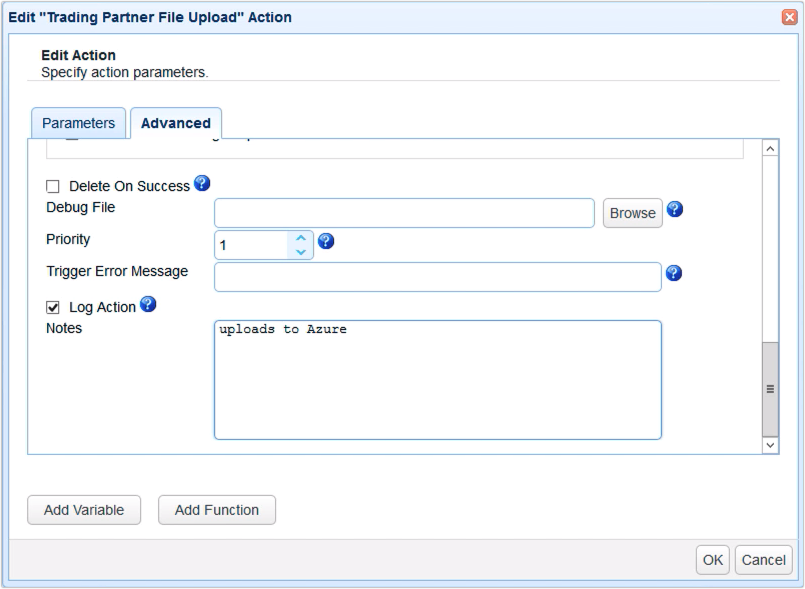Click the vertical scrollbar thumb handle
805x589 pixels.
(770, 388)
